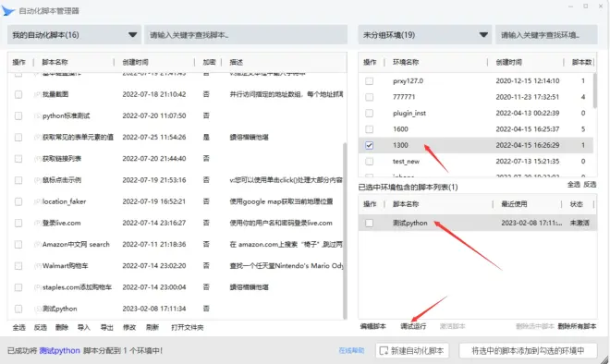Tick the checkbox for python标准测试 script
The height and width of the screenshot is (364, 610).
point(18,115)
